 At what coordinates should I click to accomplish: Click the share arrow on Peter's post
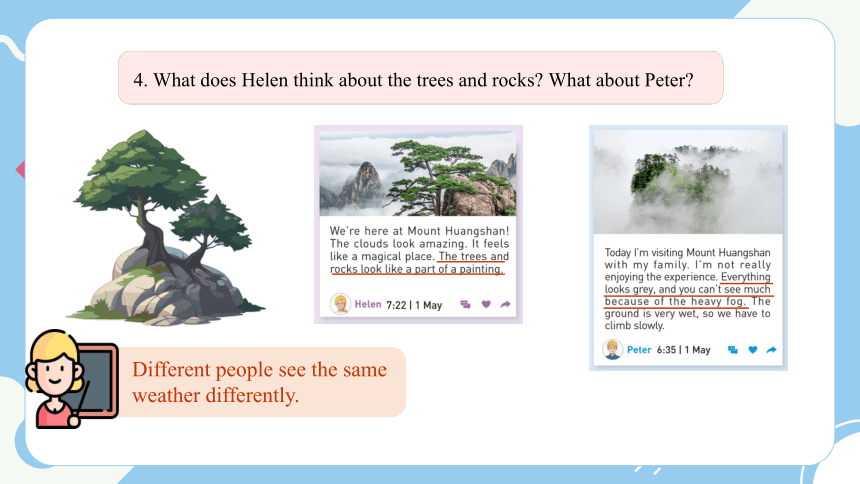[x=771, y=350]
